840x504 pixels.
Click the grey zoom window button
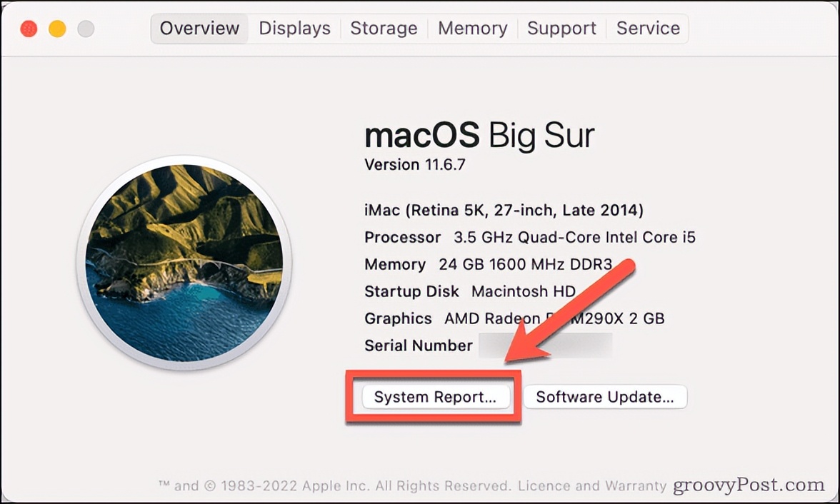click(86, 29)
